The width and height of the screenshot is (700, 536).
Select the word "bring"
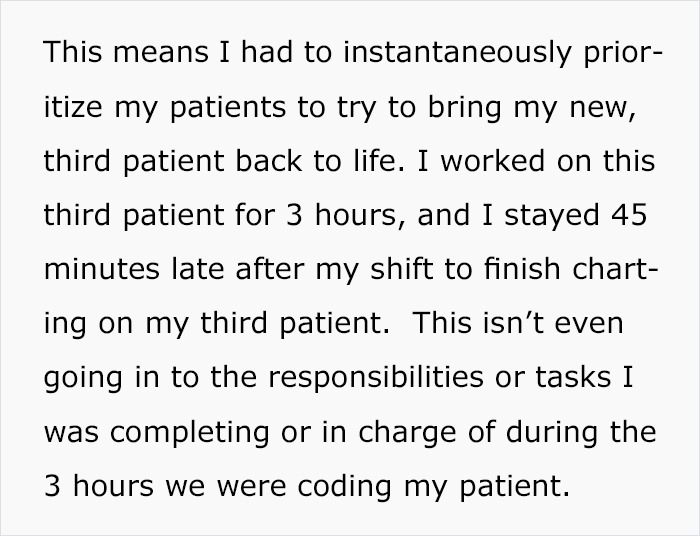(464, 108)
